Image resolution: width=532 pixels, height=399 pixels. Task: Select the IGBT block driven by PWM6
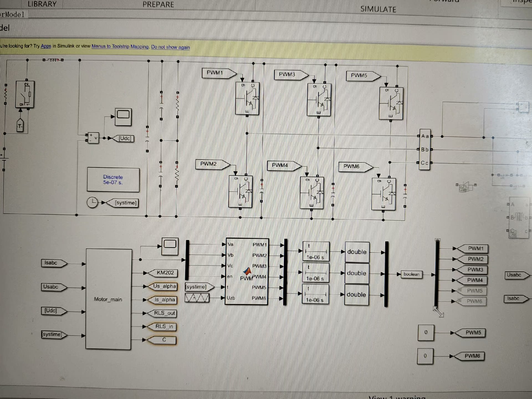pyautogui.click(x=383, y=194)
